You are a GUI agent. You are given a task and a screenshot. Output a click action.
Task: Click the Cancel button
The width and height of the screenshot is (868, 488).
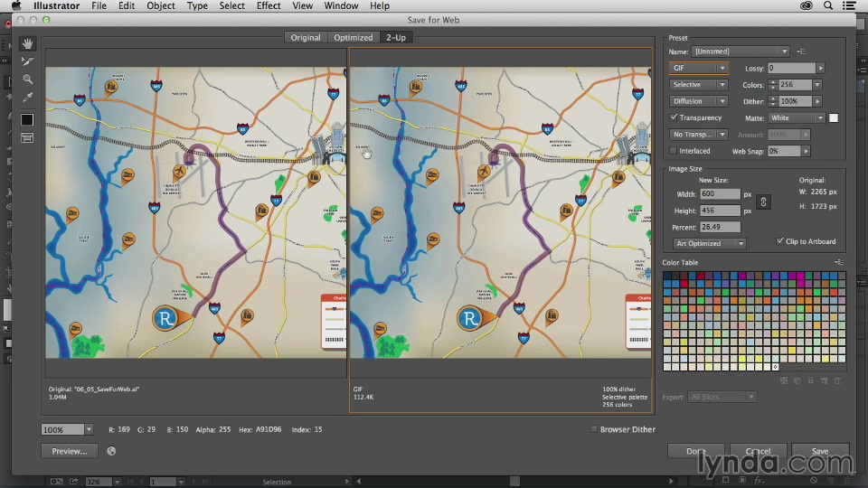(x=758, y=451)
